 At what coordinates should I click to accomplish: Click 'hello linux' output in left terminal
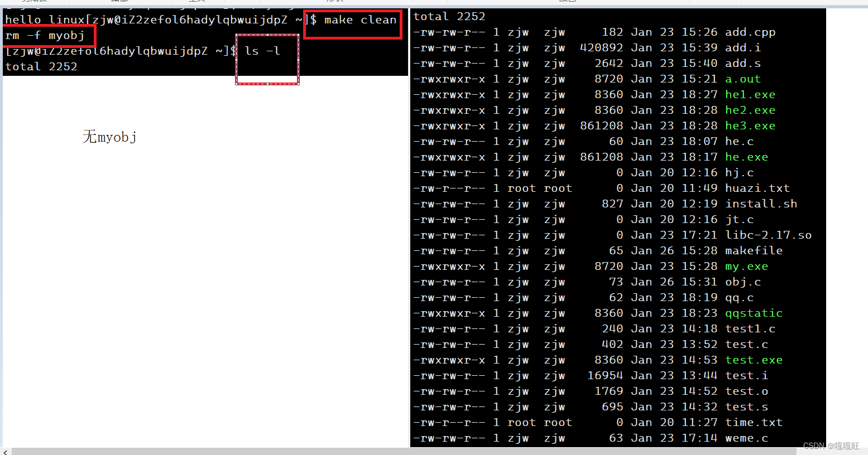click(45, 20)
